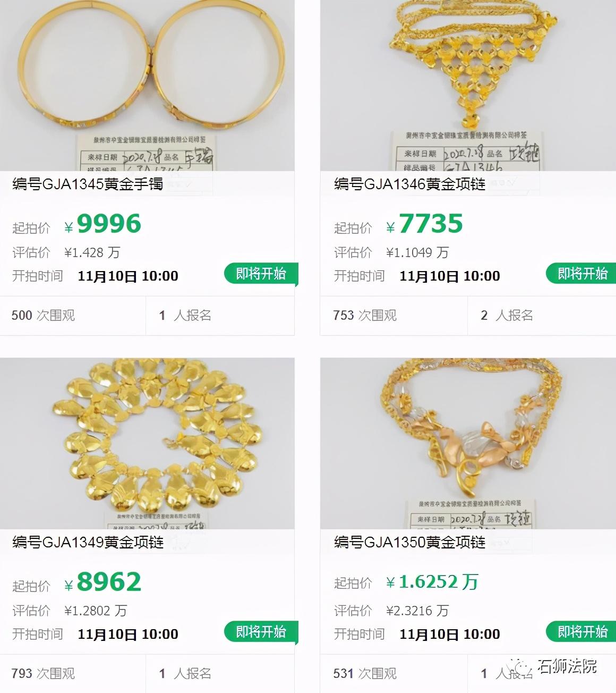The width and height of the screenshot is (616, 693).
Task: Click title 编号GJA1345黄金手镯
Action: 88,184
